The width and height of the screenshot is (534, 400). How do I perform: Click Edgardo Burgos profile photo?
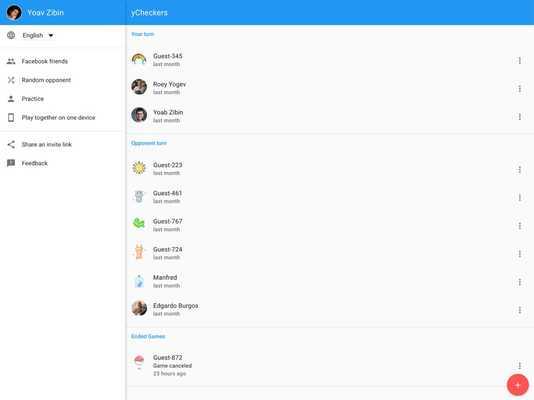pyautogui.click(x=139, y=308)
